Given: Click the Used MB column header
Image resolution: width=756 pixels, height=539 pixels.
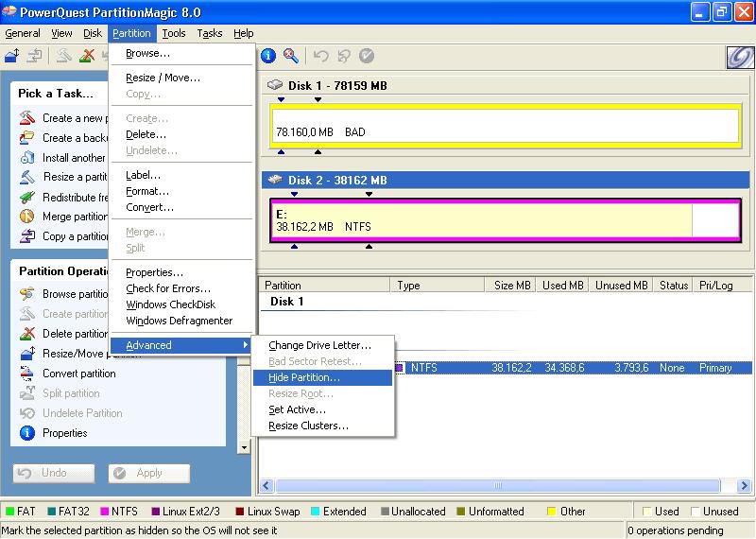Looking at the screenshot, I should tap(562, 286).
